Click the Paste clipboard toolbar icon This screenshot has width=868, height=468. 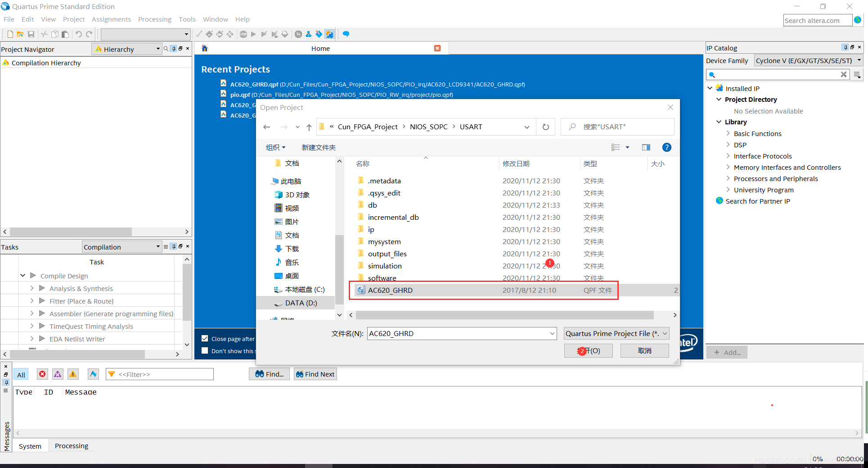coord(65,34)
